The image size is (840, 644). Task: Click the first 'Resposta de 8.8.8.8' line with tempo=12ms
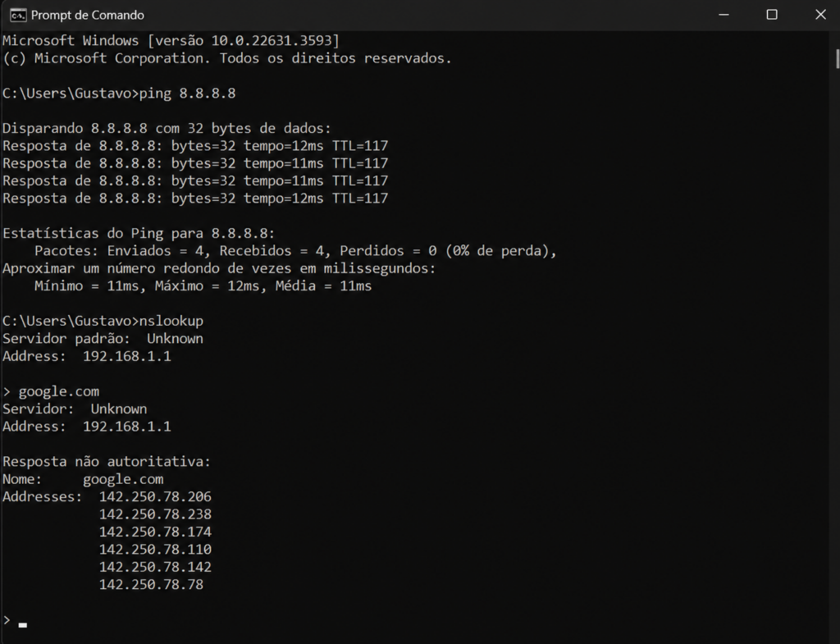(195, 146)
